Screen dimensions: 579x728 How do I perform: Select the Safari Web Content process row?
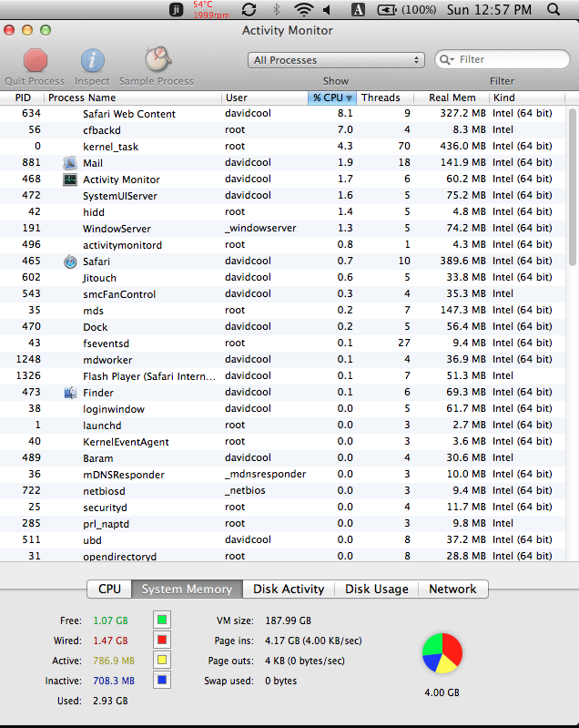282,114
